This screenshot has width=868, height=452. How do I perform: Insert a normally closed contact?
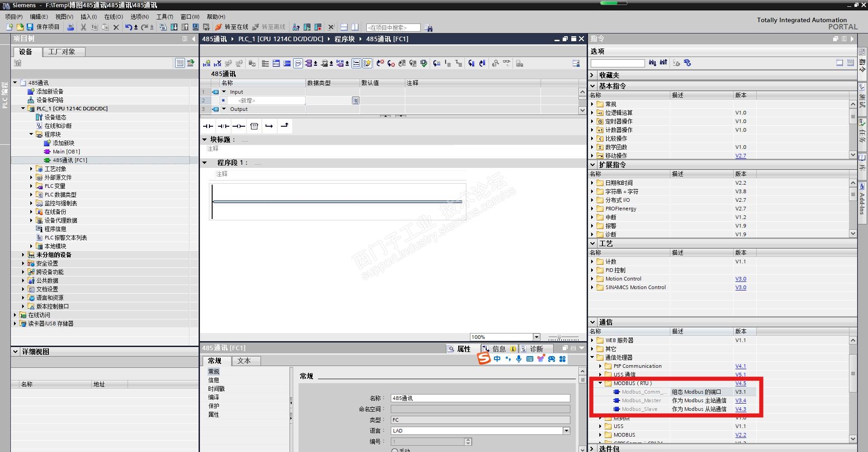click(x=223, y=126)
